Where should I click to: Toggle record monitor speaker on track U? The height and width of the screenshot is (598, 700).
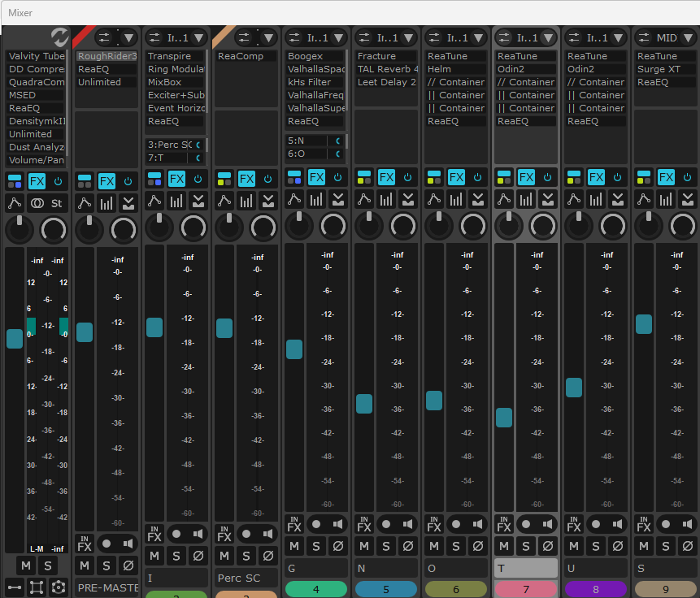(x=617, y=524)
